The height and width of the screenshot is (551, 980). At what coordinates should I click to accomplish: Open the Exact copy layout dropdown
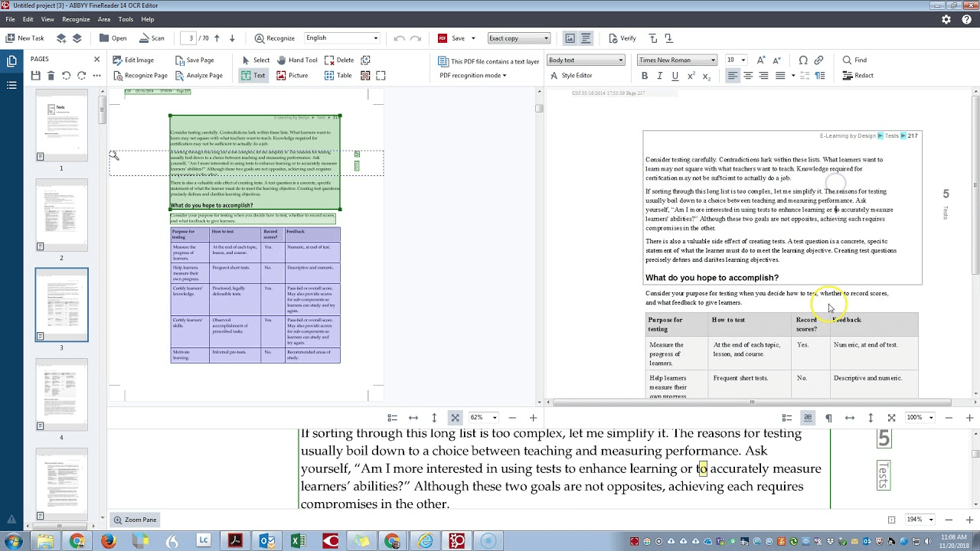click(519, 38)
